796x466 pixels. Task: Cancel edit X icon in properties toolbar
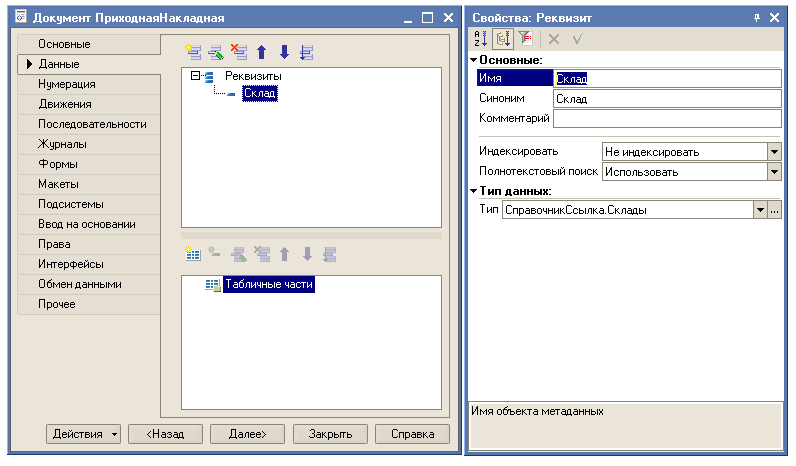[x=554, y=39]
